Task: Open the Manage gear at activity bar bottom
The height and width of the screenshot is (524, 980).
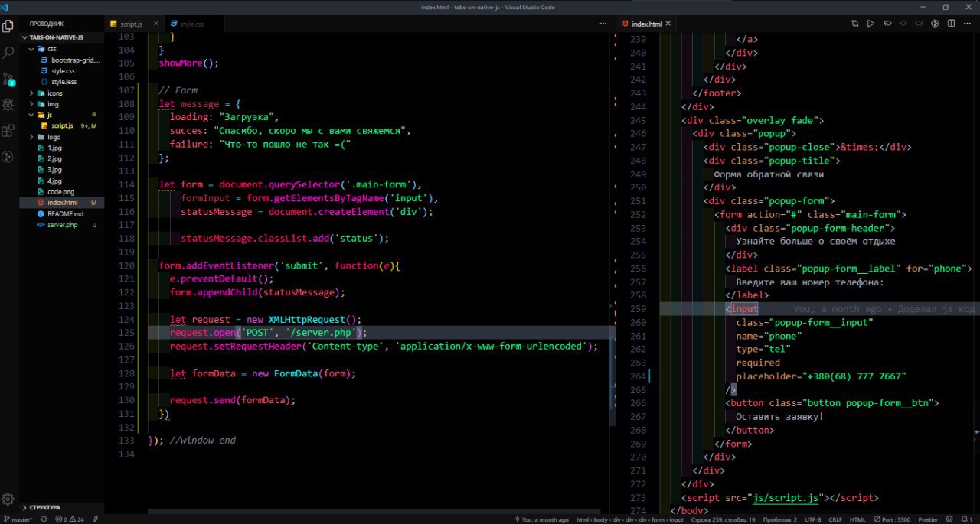Action: tap(8, 500)
